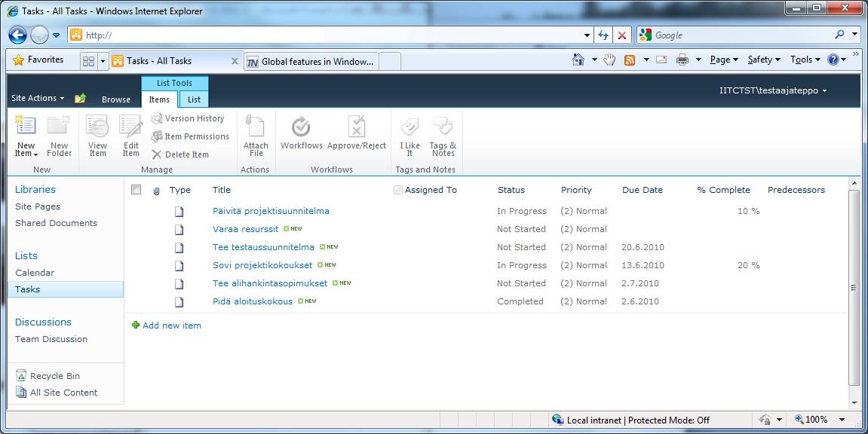
Task: Click the browser Forward button
Action: [x=38, y=35]
